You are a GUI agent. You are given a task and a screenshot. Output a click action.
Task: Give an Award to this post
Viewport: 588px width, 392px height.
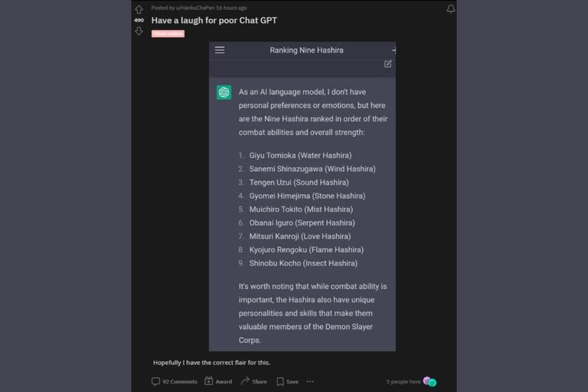218,381
